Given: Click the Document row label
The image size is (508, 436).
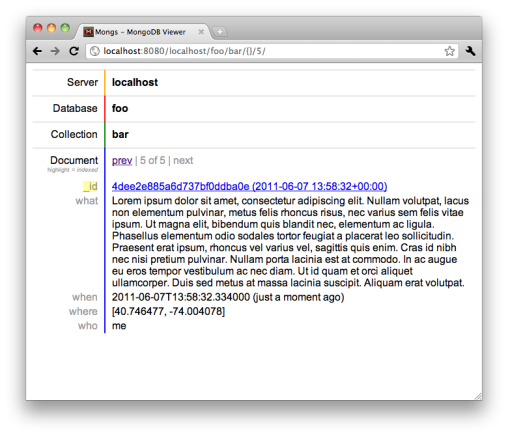Looking at the screenshot, I should tap(74, 160).
